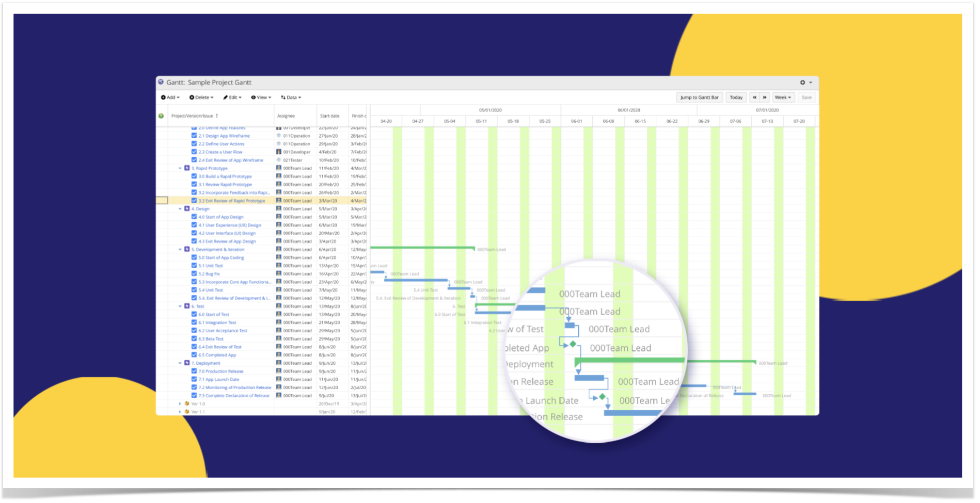Image resolution: width=980 pixels, height=503 pixels.
Task: Open the View menu
Action: 261,97
